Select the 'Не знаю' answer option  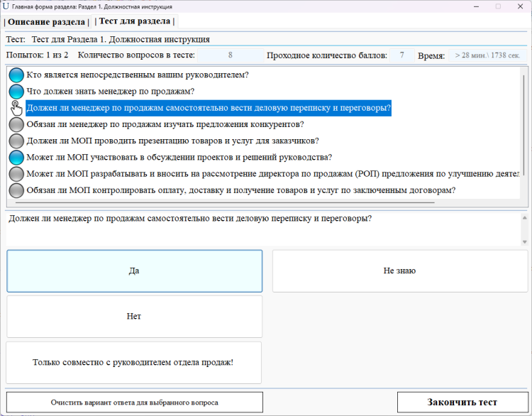click(399, 270)
